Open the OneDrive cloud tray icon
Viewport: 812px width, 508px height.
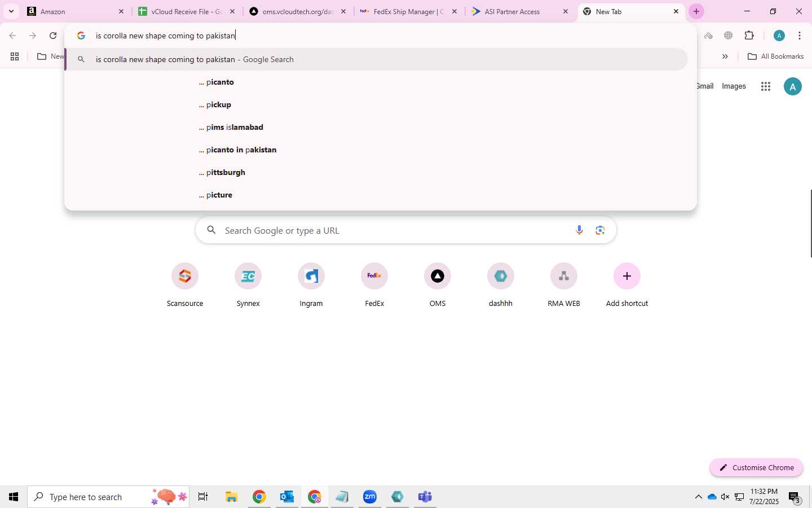click(x=712, y=497)
